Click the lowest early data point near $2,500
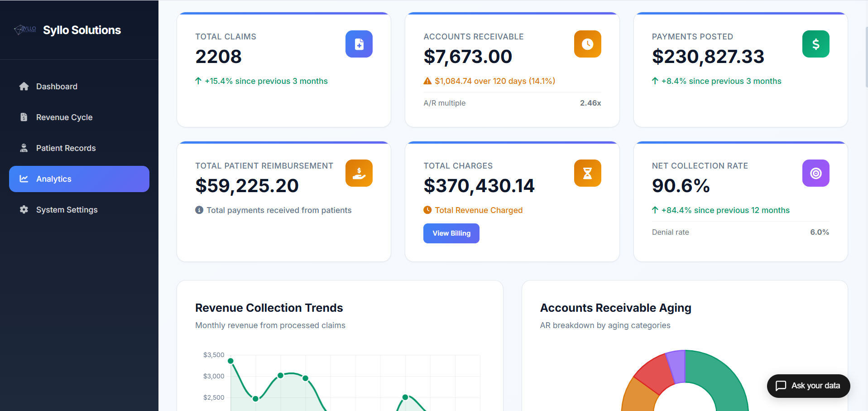This screenshot has width=868, height=411. (x=255, y=399)
